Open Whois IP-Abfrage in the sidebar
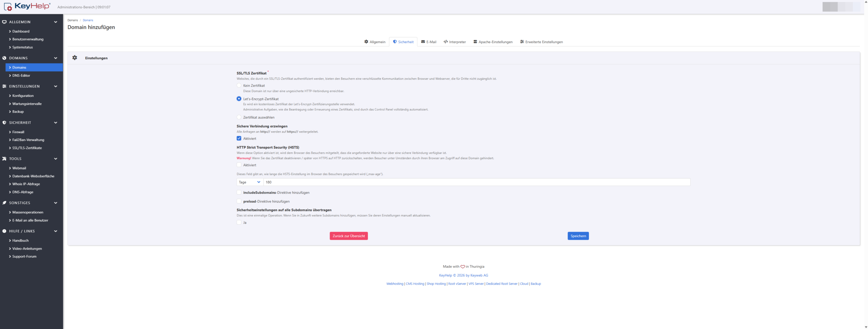Image resolution: width=868 pixels, height=329 pixels. click(x=26, y=184)
